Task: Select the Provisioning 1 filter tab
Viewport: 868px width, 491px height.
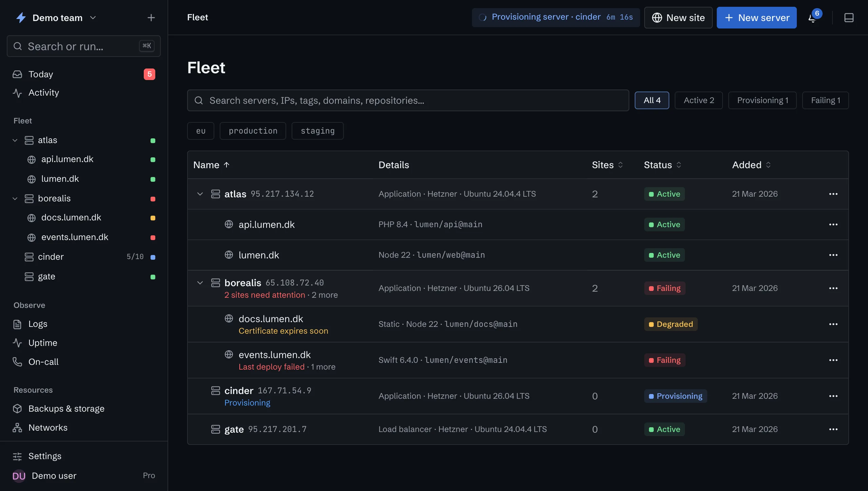Action: point(763,100)
